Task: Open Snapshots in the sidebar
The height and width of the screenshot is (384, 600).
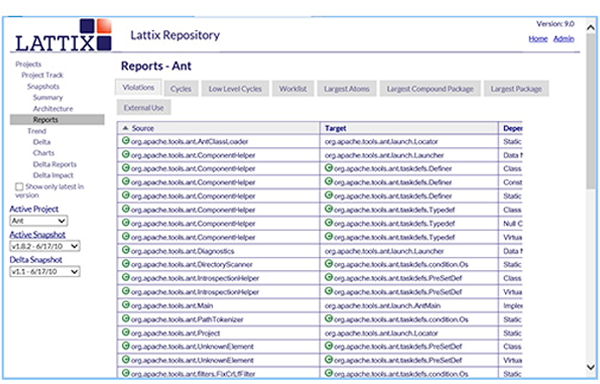Action: (43, 86)
